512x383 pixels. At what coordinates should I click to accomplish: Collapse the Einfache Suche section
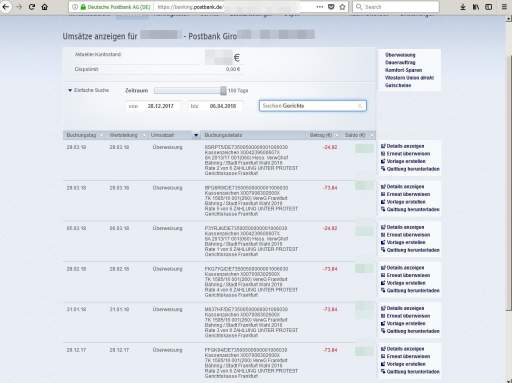[x=89, y=90]
